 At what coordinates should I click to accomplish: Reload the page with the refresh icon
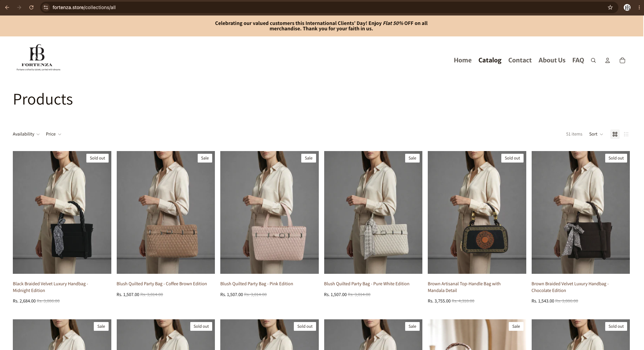(31, 7)
